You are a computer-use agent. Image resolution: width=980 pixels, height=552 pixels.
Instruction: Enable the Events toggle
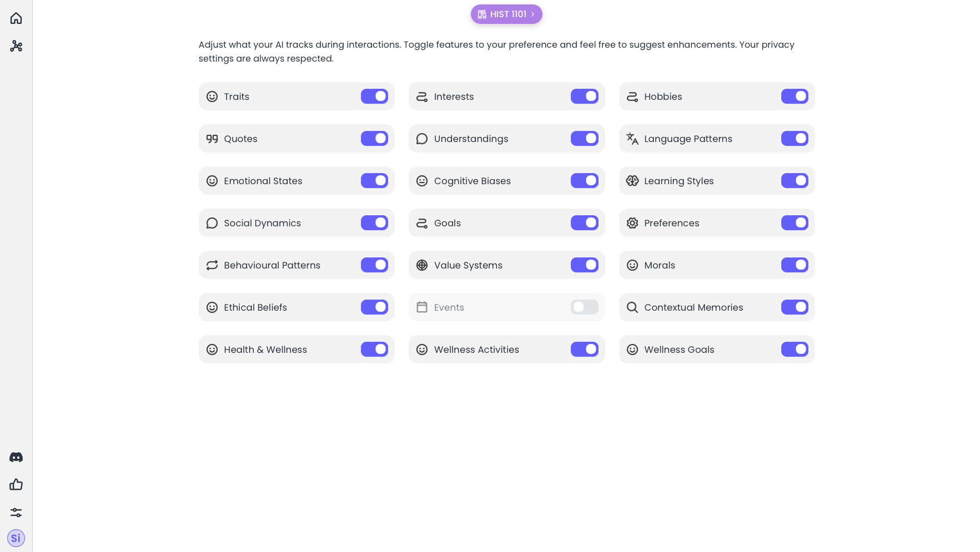click(584, 307)
